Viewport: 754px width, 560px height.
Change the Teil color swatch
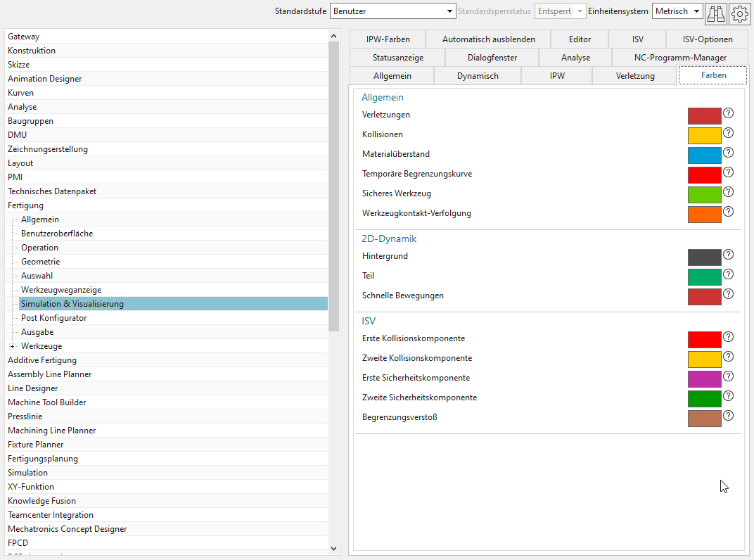coord(705,277)
